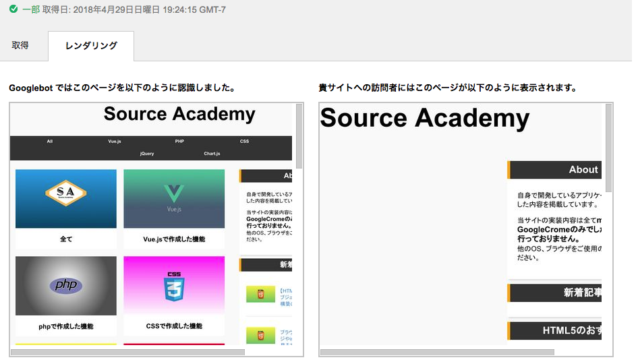Switch to the 取得 tab
The width and height of the screenshot is (638, 364).
[20, 46]
